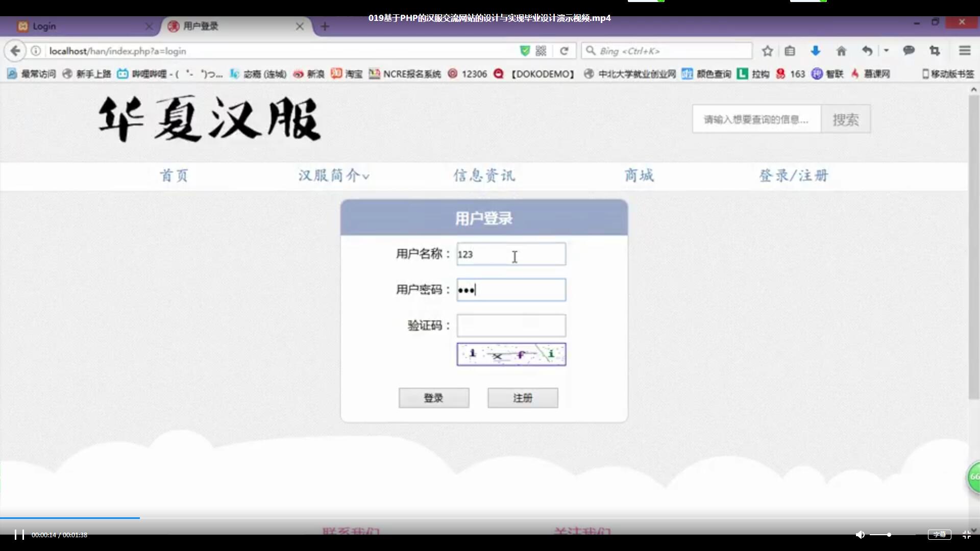
Task: Mute the video speaker icon
Action: 860,535
